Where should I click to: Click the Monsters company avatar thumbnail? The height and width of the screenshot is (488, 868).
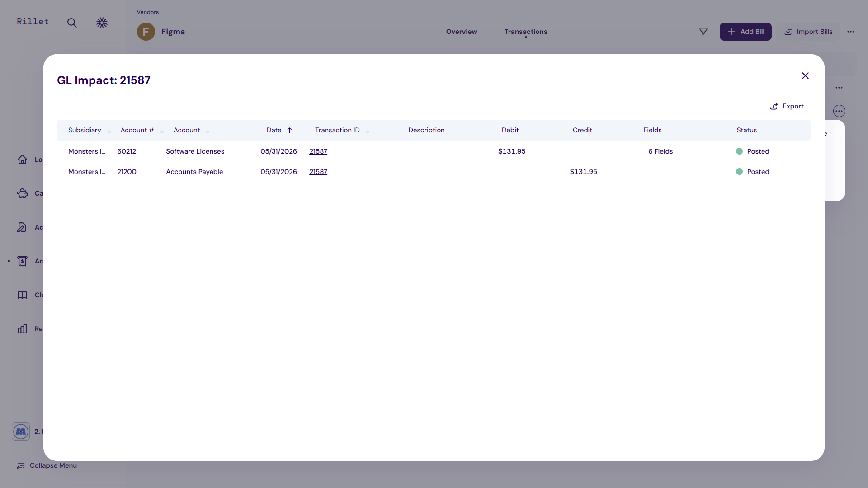[x=21, y=432]
